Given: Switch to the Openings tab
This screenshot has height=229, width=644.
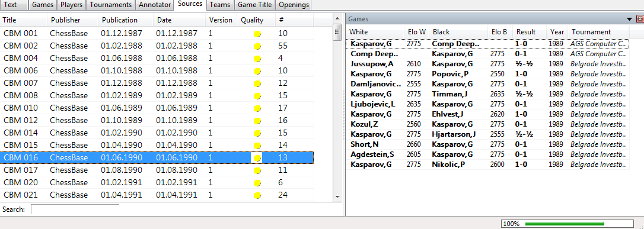Looking at the screenshot, I should pos(294,5).
